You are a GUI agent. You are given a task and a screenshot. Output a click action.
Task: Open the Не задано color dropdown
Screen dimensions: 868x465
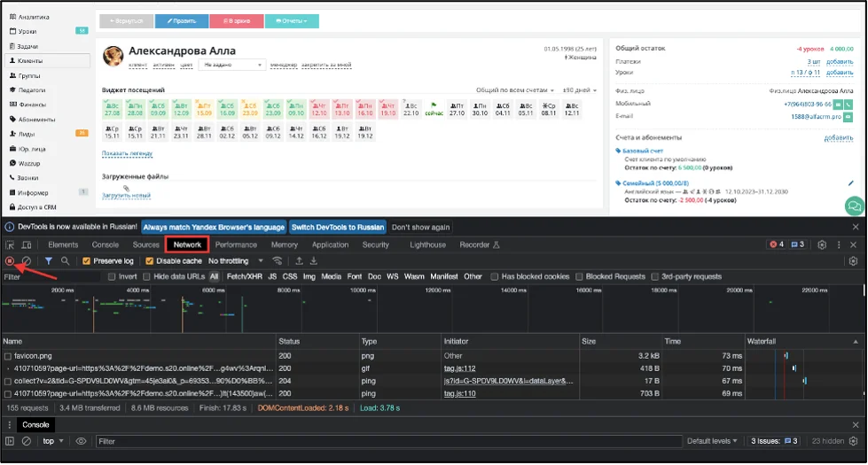pyautogui.click(x=232, y=66)
